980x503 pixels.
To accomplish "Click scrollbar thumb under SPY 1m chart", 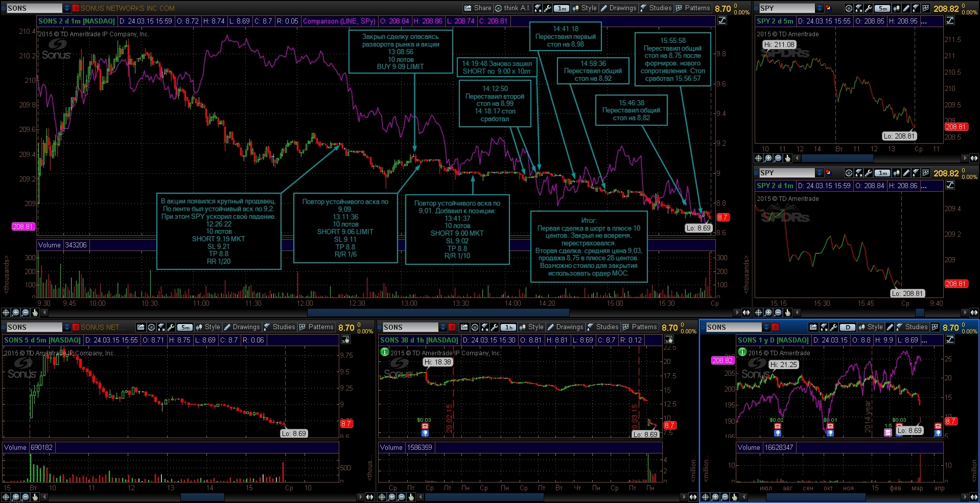I will 919,312.
